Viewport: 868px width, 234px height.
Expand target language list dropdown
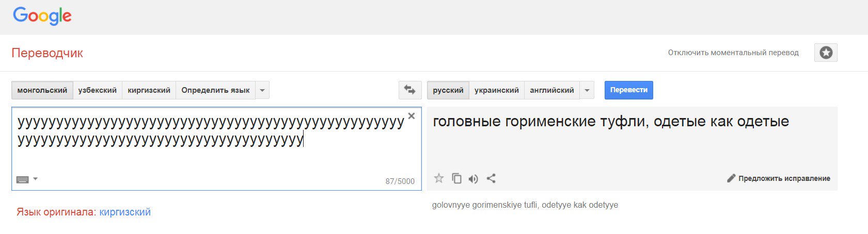point(587,90)
